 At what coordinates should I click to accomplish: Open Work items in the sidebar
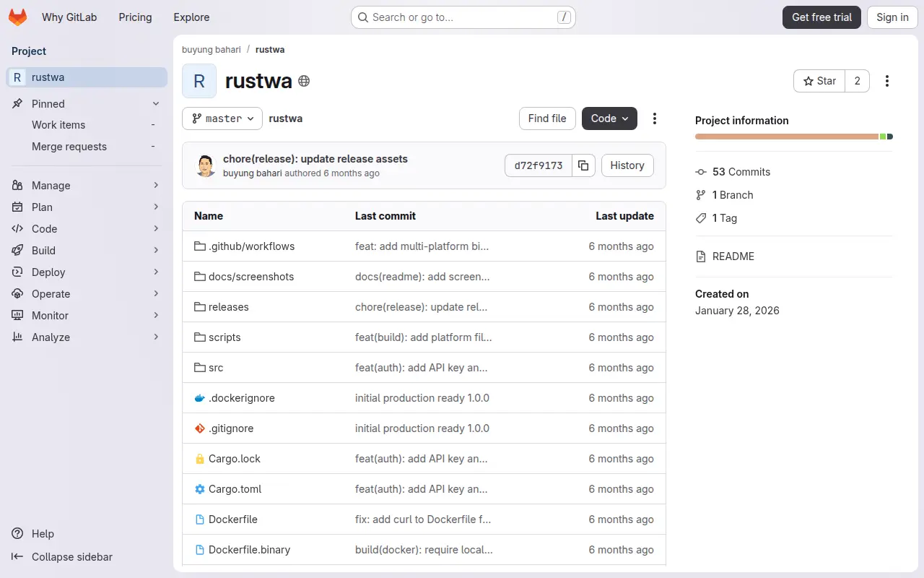87,125
